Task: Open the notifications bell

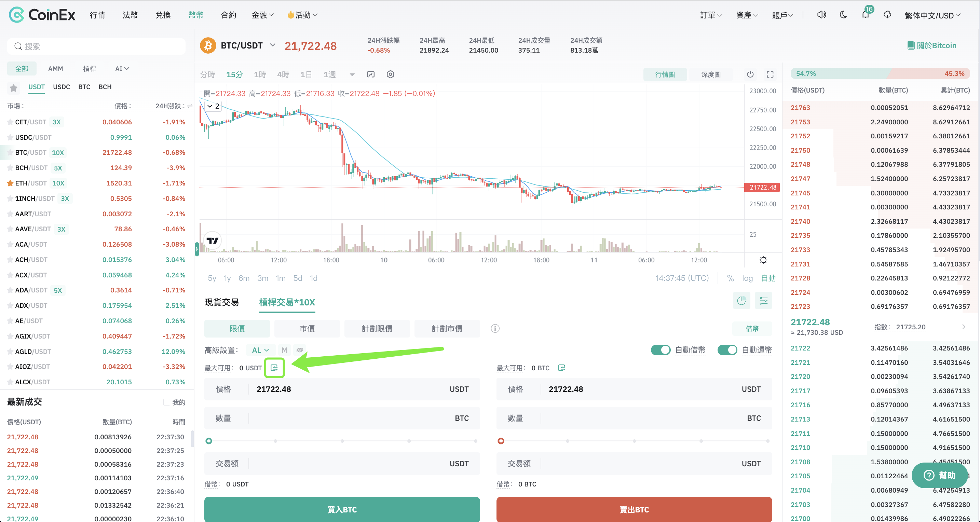Action: click(866, 15)
